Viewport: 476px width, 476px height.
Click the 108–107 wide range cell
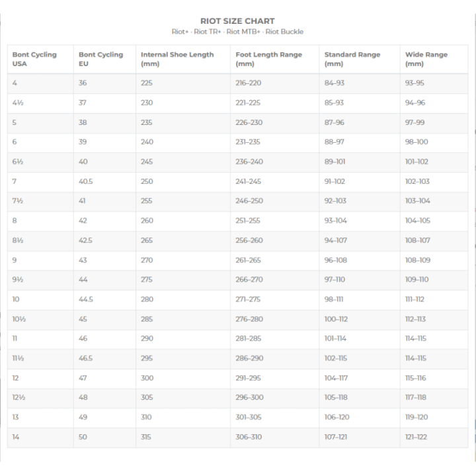(434, 241)
